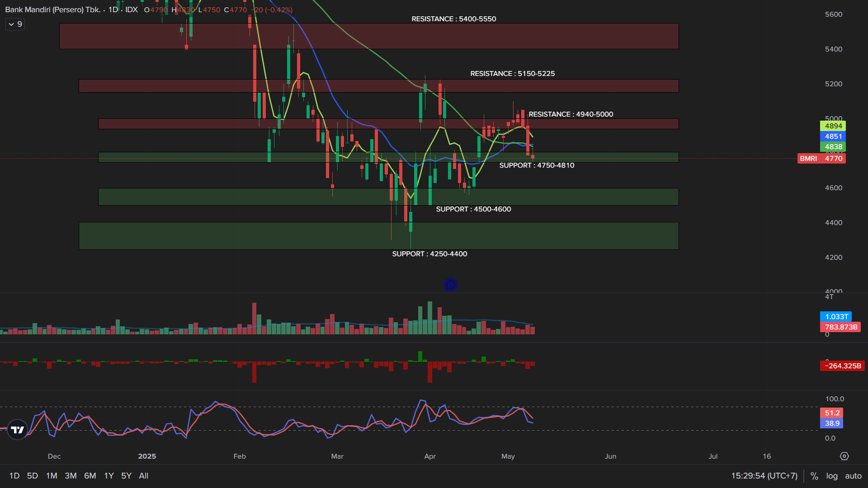Image resolution: width=868 pixels, height=488 pixels.
Task: Toggle percent scale mode
Action: coord(814,476)
